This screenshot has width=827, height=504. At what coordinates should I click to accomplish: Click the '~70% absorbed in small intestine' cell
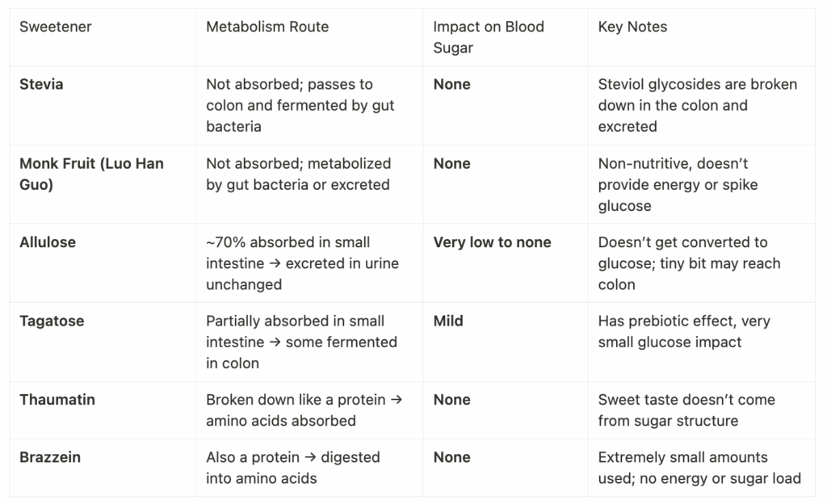[x=302, y=263]
